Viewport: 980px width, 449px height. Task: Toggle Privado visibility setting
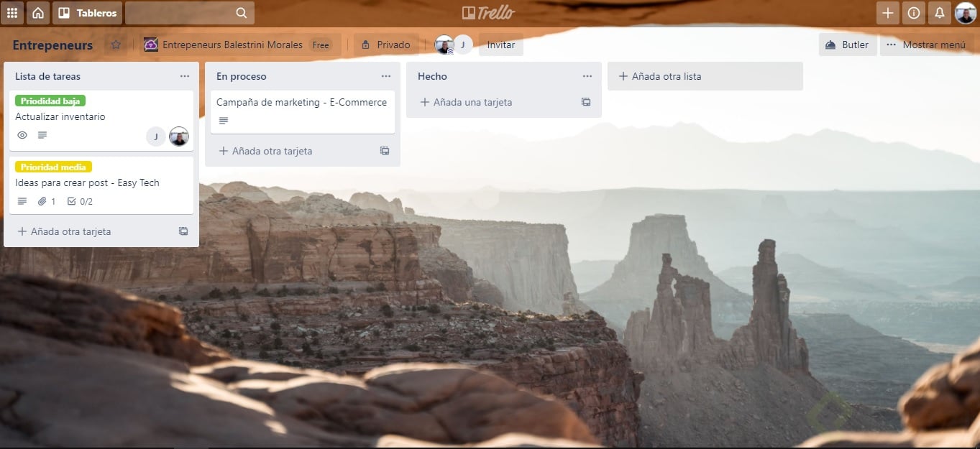click(x=386, y=45)
